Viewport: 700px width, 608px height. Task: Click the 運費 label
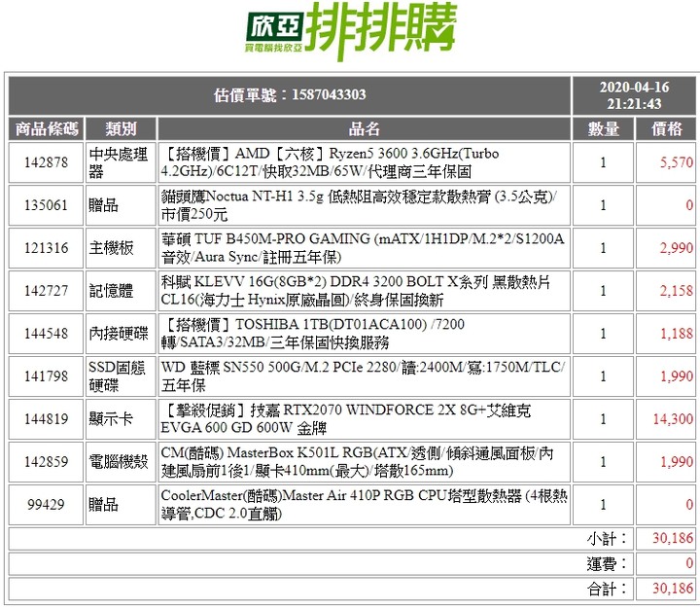point(606,564)
